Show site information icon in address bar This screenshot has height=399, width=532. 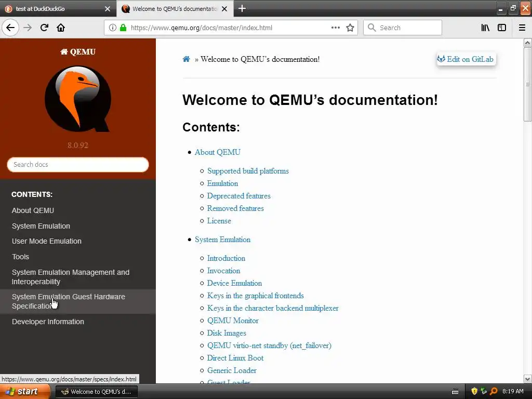coord(113,28)
